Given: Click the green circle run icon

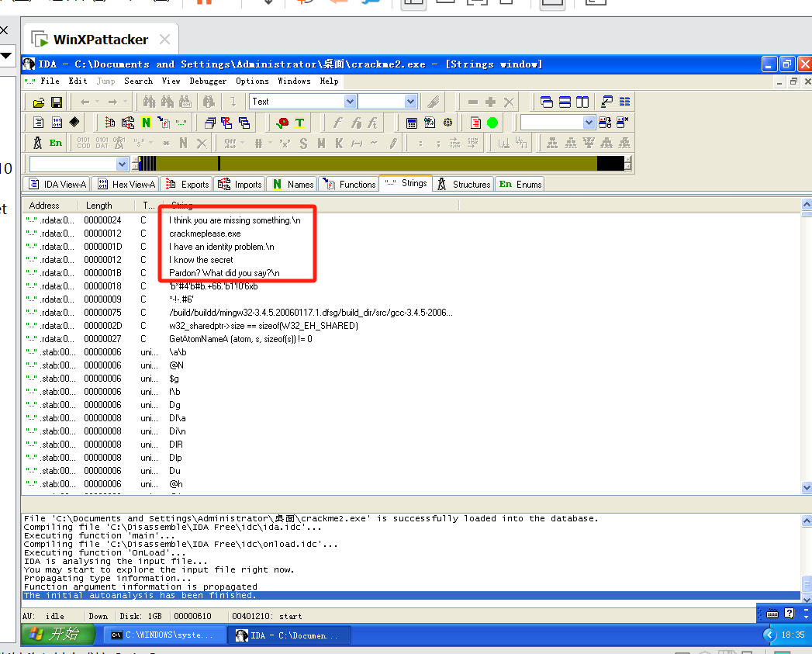Looking at the screenshot, I should (x=492, y=123).
